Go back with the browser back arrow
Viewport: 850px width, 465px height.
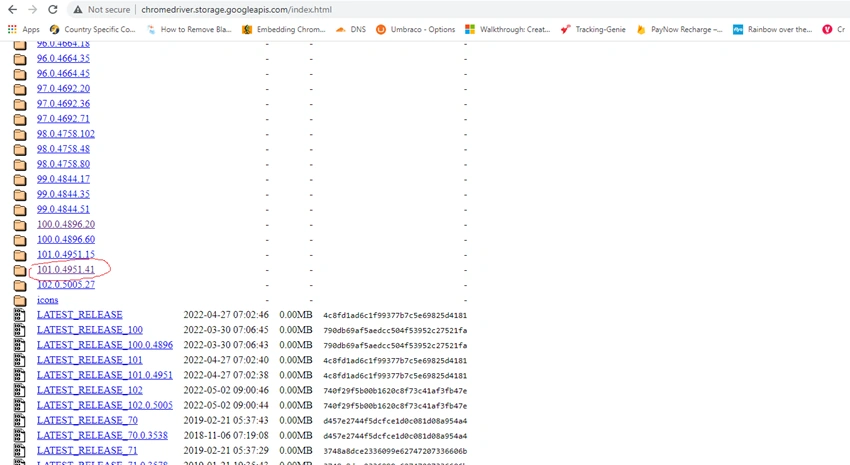click(x=12, y=10)
